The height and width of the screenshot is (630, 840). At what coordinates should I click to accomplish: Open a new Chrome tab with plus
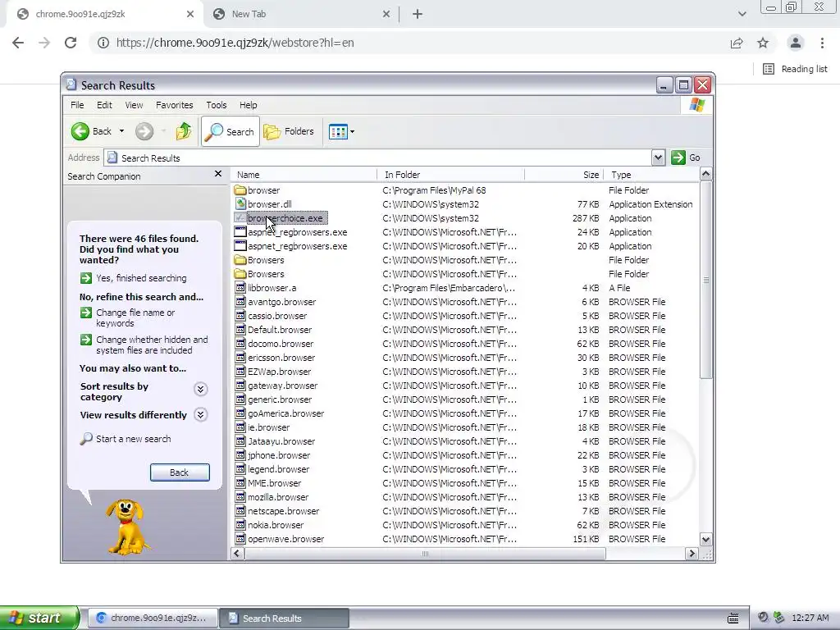click(418, 15)
